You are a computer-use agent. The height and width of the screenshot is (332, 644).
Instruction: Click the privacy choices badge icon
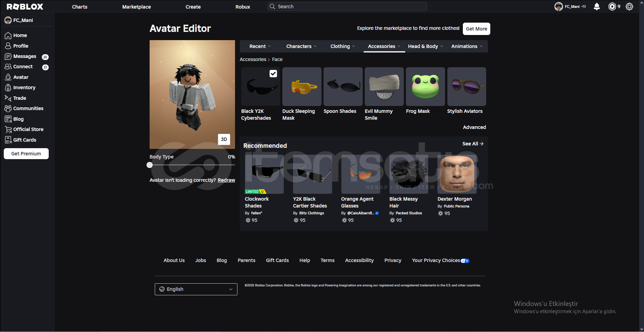[465, 261]
